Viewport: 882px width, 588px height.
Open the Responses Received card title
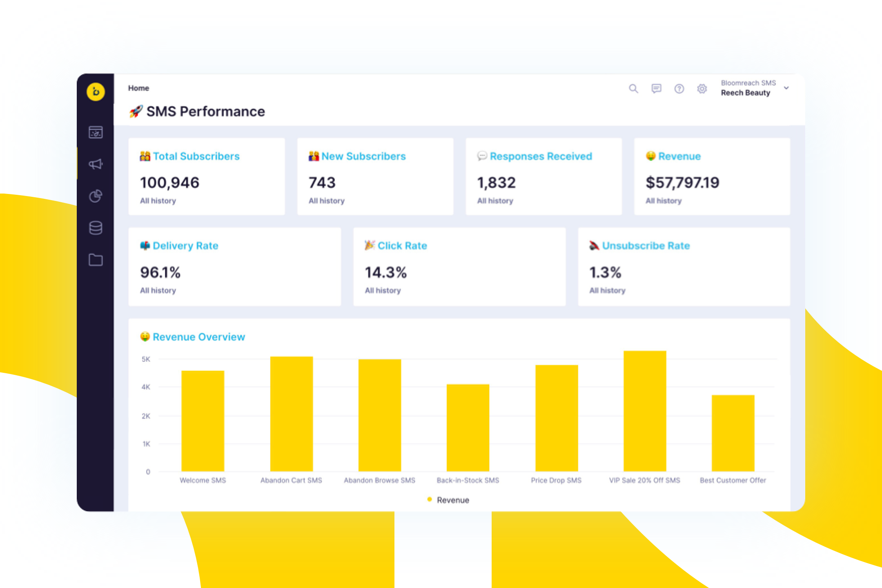[x=541, y=156]
